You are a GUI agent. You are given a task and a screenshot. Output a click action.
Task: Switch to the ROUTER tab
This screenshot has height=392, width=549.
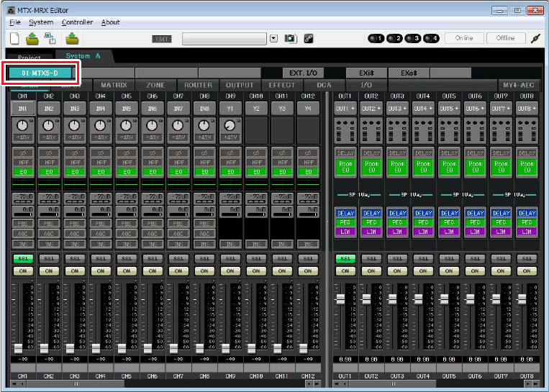pos(198,85)
